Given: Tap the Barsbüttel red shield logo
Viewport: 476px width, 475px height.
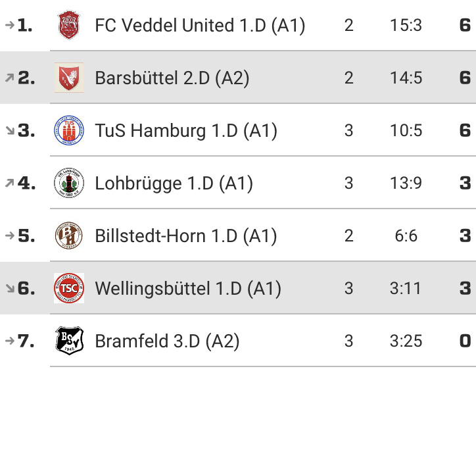Looking at the screenshot, I should [x=69, y=78].
